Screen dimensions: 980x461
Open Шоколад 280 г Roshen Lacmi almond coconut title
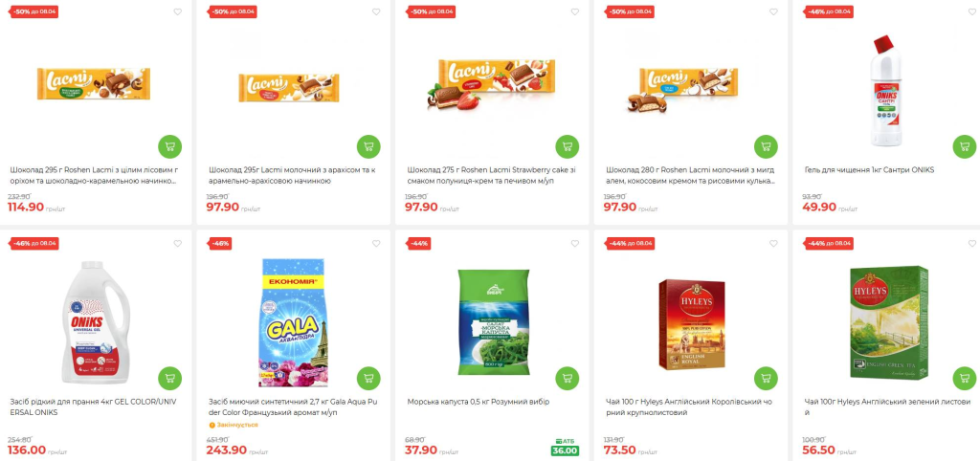(691, 176)
